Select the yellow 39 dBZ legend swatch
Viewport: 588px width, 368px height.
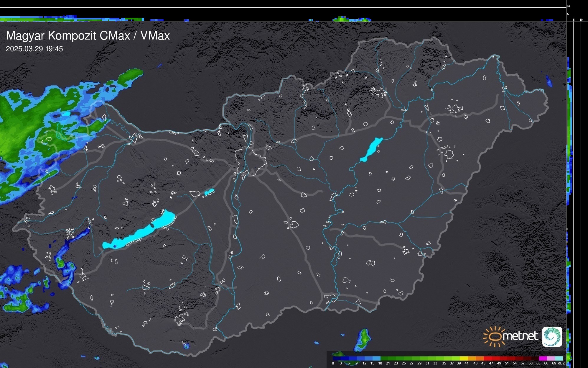tap(464, 358)
